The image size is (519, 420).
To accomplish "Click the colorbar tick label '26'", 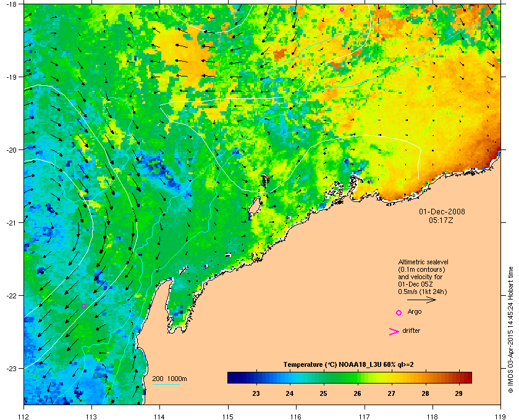I will click(x=357, y=393).
